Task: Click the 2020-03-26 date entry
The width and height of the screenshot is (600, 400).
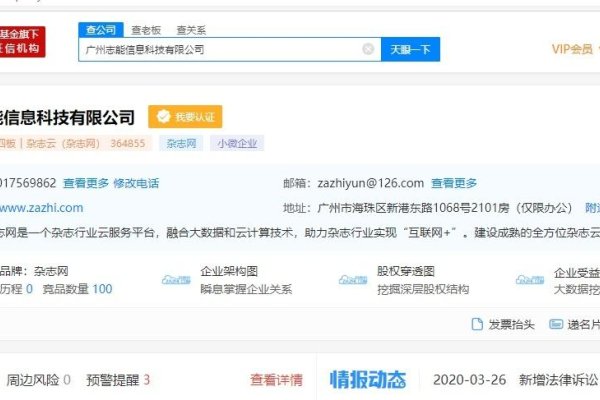Action: click(470, 380)
